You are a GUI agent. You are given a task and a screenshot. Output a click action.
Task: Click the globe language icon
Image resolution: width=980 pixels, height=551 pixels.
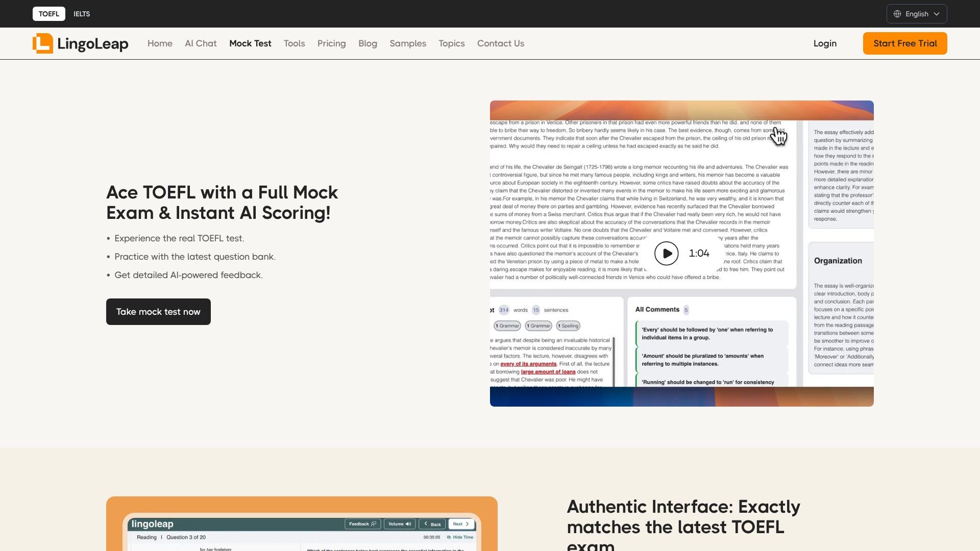click(897, 14)
